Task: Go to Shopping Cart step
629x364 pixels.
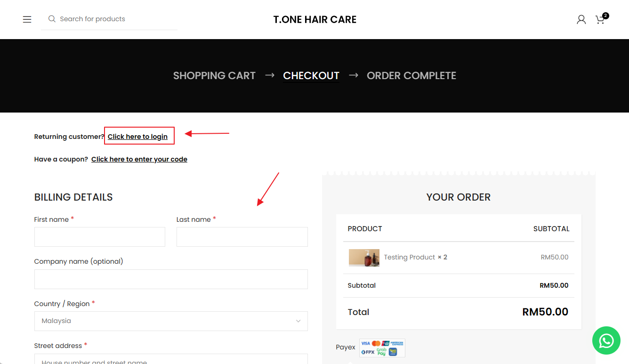Action: [214, 76]
